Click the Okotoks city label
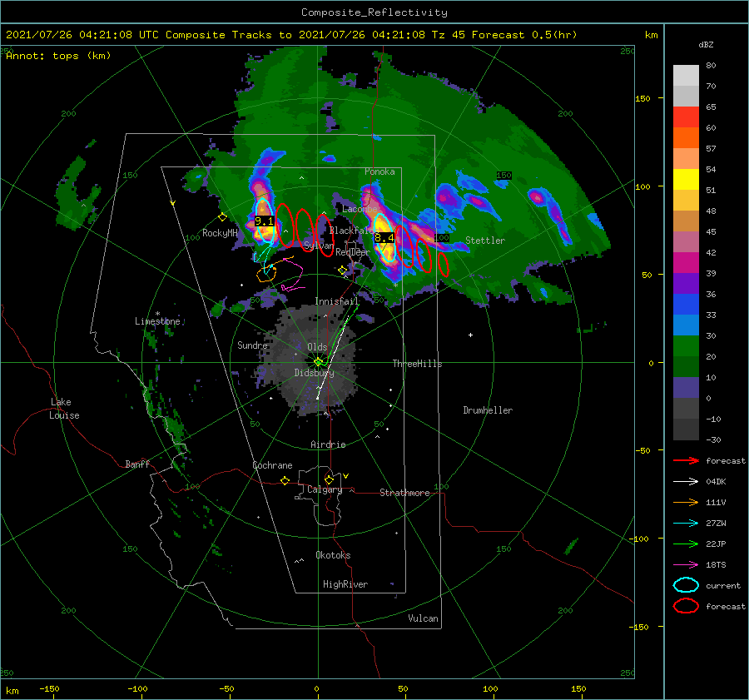The width and height of the screenshot is (749, 700). pyautogui.click(x=333, y=555)
